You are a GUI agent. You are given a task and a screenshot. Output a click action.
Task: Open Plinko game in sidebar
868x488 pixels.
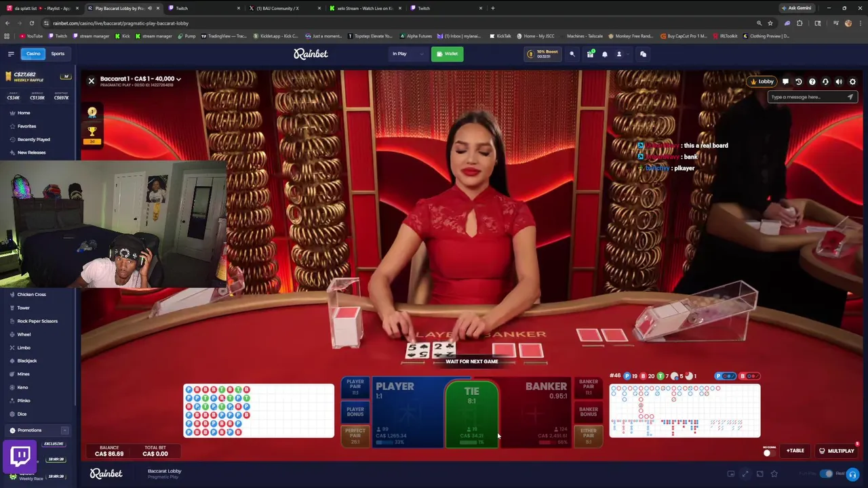click(23, 401)
